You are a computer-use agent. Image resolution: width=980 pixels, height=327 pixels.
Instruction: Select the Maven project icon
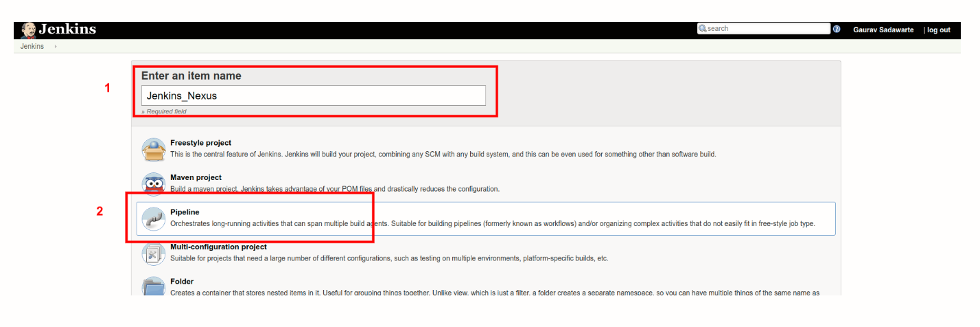pos(153,184)
